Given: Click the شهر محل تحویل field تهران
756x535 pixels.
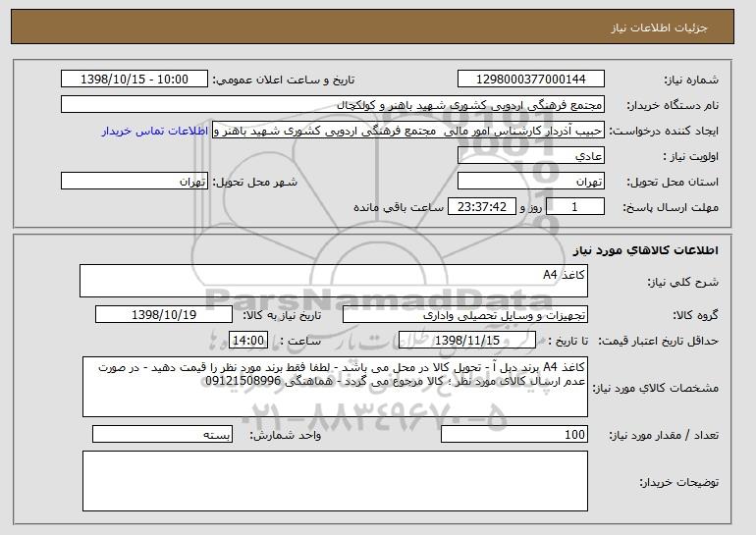Looking at the screenshot, I should (x=135, y=182).
